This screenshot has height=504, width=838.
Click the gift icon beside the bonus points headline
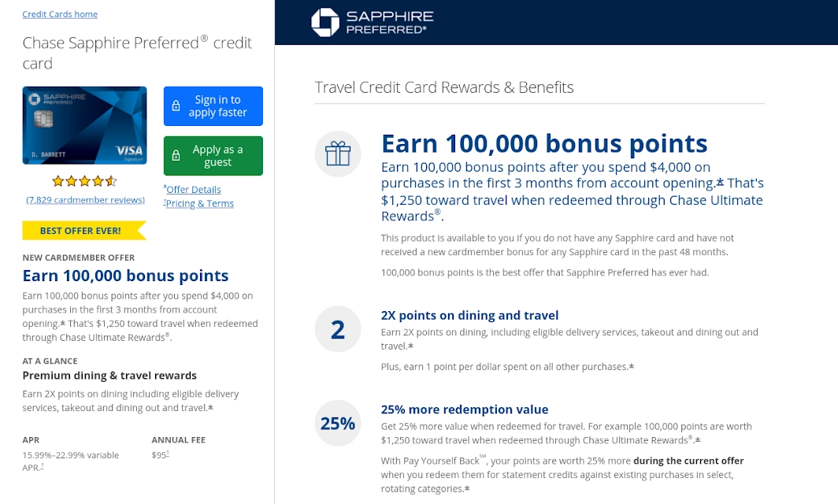point(338,154)
